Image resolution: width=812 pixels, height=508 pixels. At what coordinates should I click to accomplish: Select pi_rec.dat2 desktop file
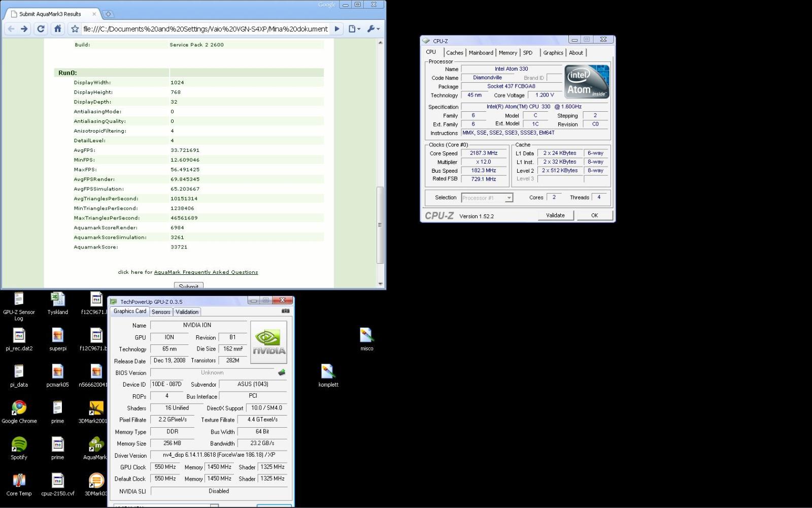pos(19,340)
